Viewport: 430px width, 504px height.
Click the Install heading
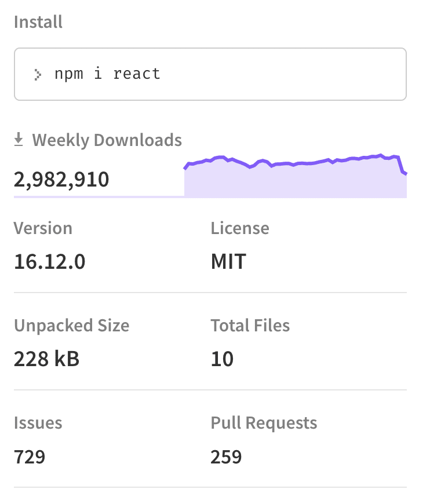[x=38, y=23]
